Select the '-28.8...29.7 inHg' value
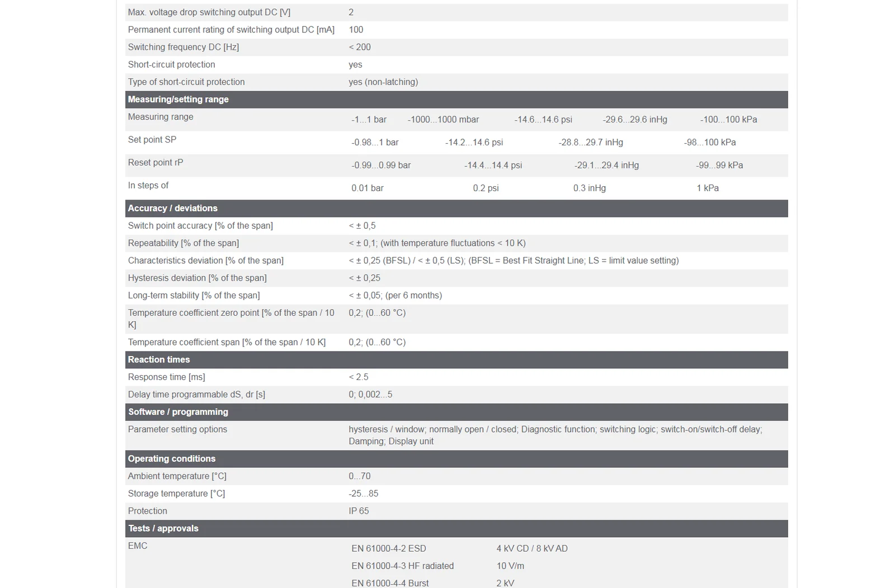This screenshot has width=895, height=588. click(591, 143)
